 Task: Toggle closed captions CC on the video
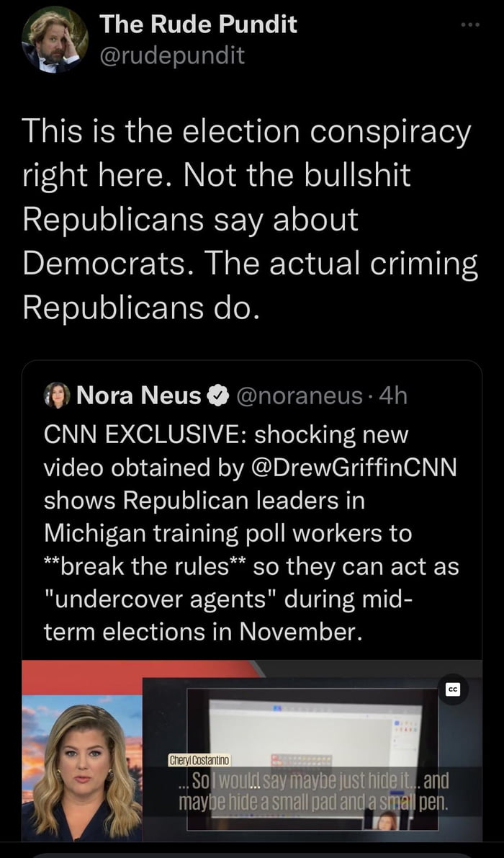[x=454, y=689]
